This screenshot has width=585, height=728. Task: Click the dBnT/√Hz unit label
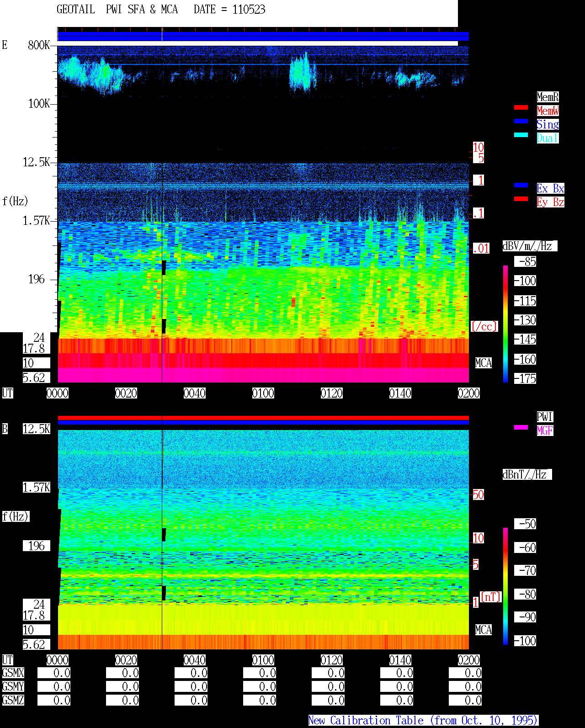tap(527, 474)
